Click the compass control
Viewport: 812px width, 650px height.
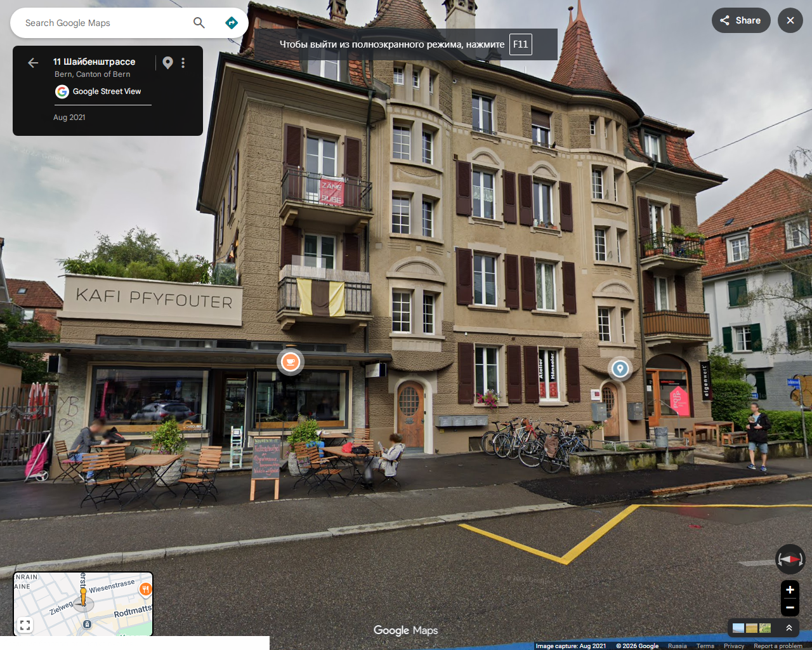coord(790,559)
